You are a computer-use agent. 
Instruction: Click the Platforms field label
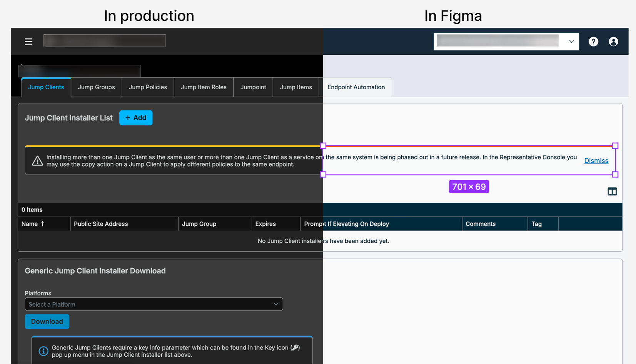pyautogui.click(x=38, y=293)
